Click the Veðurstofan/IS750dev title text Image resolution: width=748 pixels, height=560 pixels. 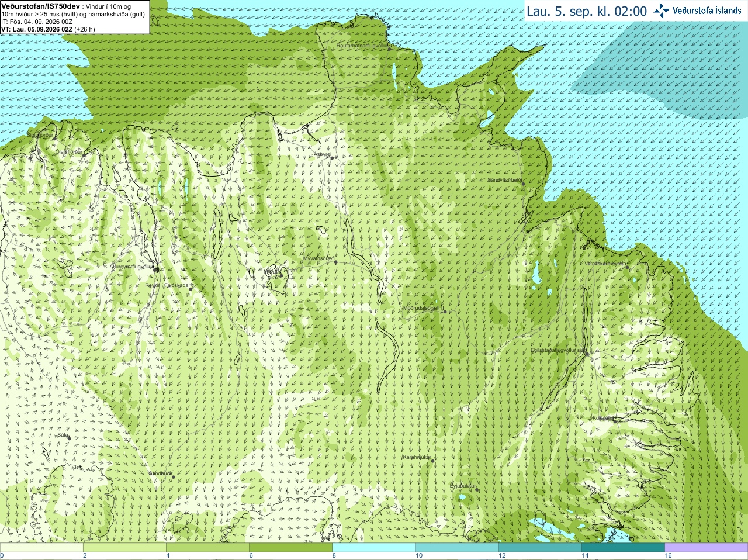click(x=40, y=6)
